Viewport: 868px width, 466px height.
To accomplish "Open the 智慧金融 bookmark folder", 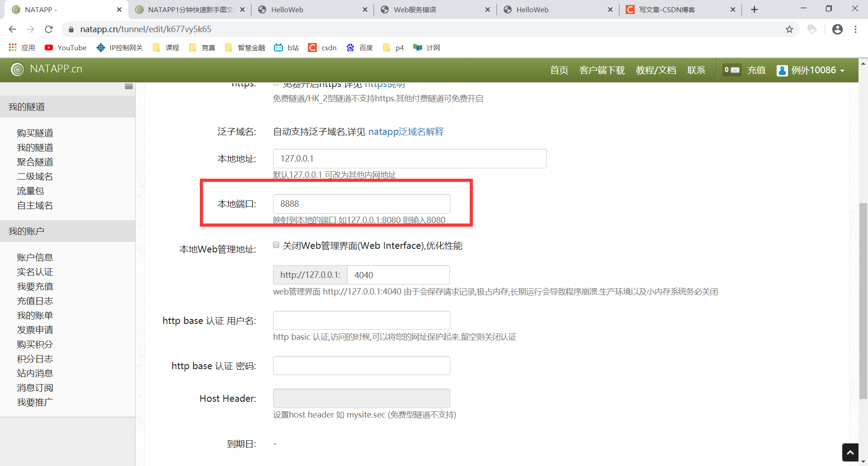I will pos(245,48).
